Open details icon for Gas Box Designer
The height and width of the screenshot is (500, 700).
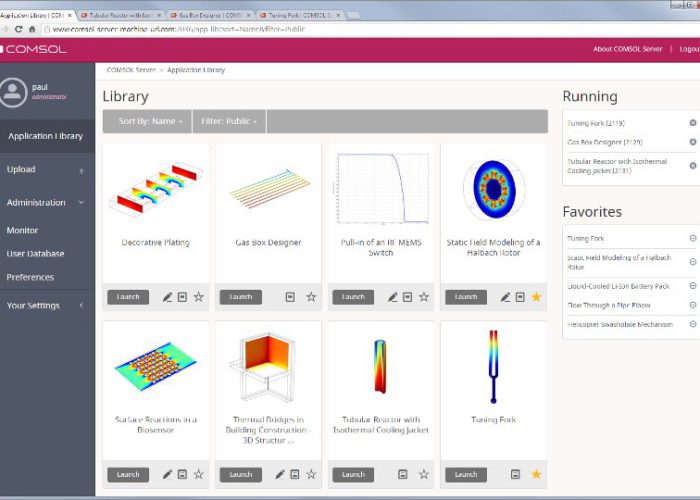pos(290,297)
